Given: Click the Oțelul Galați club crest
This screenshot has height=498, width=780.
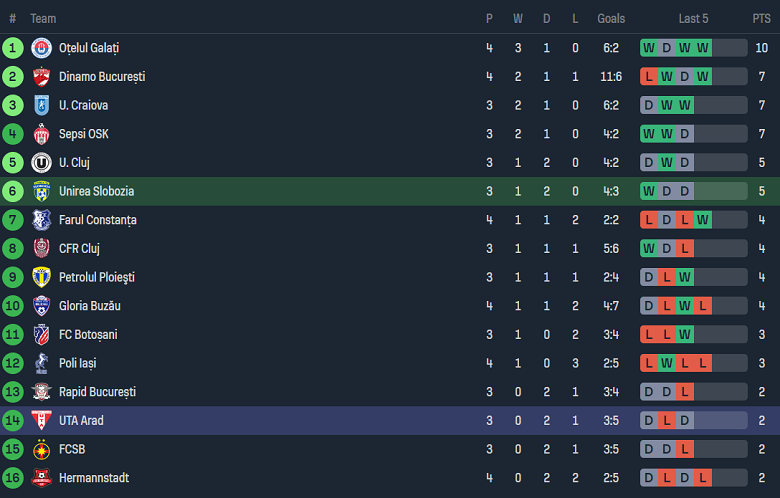Looking at the screenshot, I should (x=41, y=48).
